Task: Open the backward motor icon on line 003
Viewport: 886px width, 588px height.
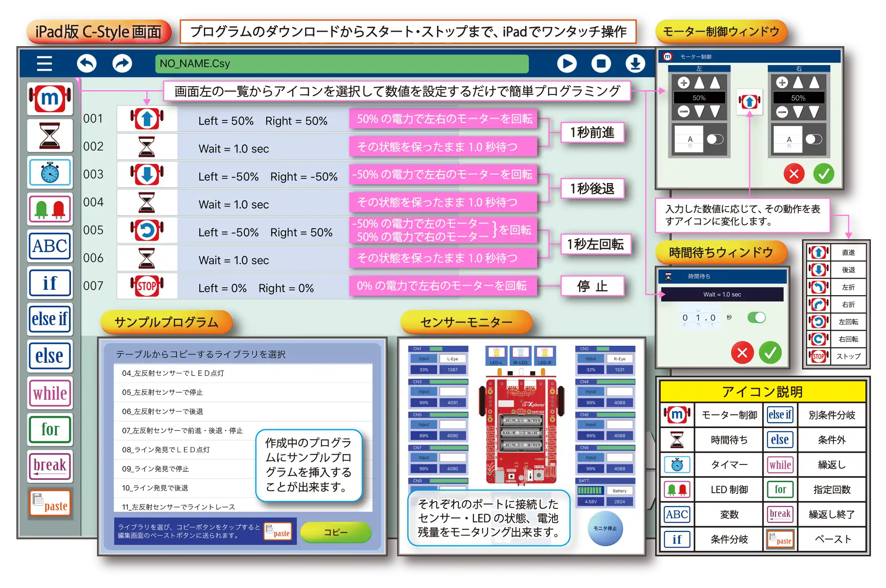Action: [147, 174]
